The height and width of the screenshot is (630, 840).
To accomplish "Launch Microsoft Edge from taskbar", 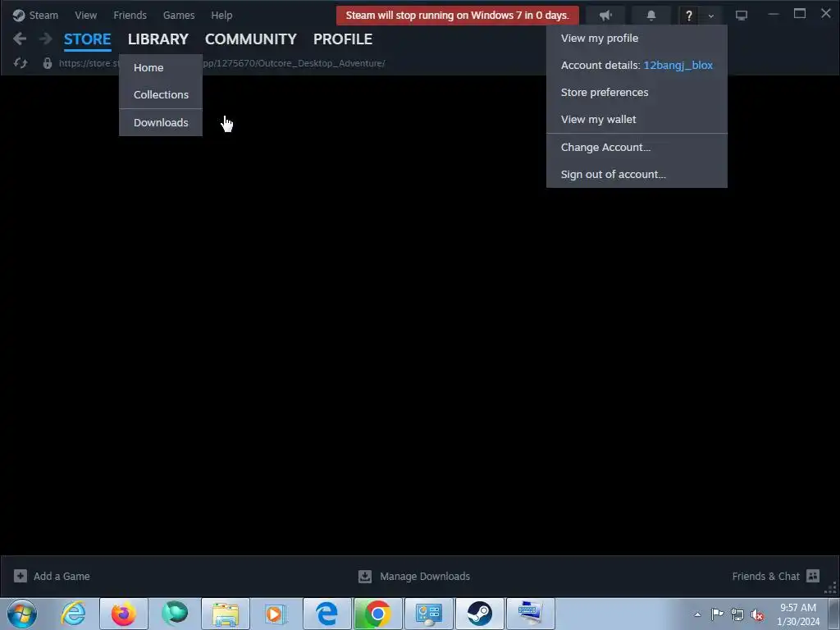I will pos(326,614).
